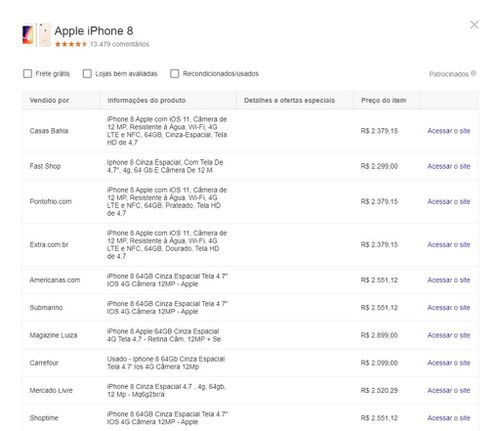Toggle the Recondicionados/usados checkbox

click(174, 74)
